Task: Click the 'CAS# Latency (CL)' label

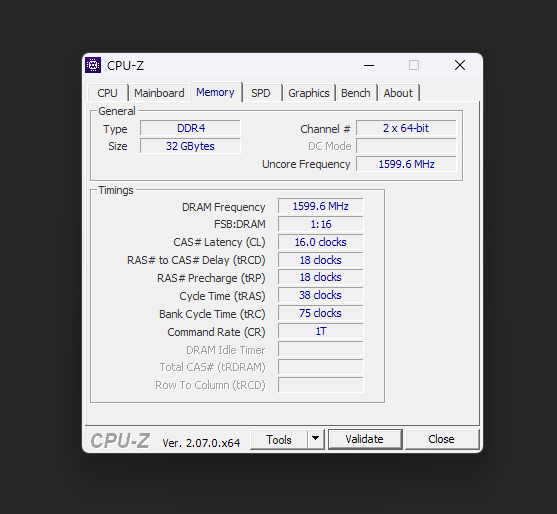Action: (219, 242)
